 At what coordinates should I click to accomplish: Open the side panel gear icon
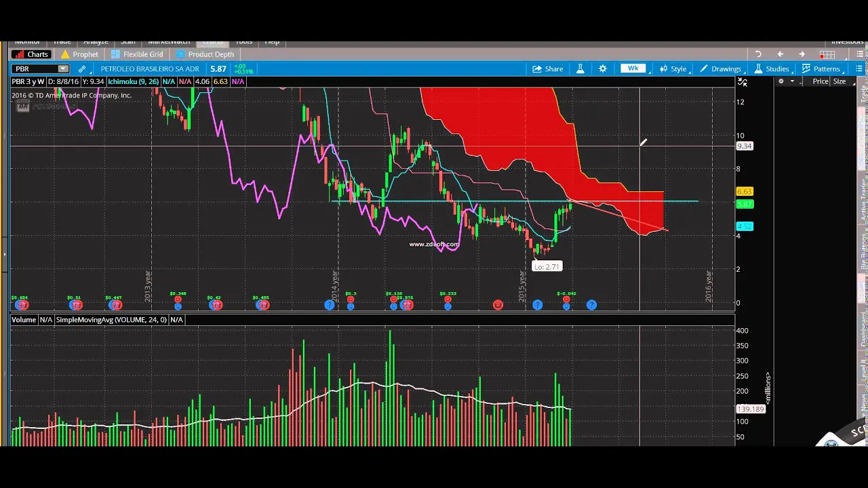point(781,81)
